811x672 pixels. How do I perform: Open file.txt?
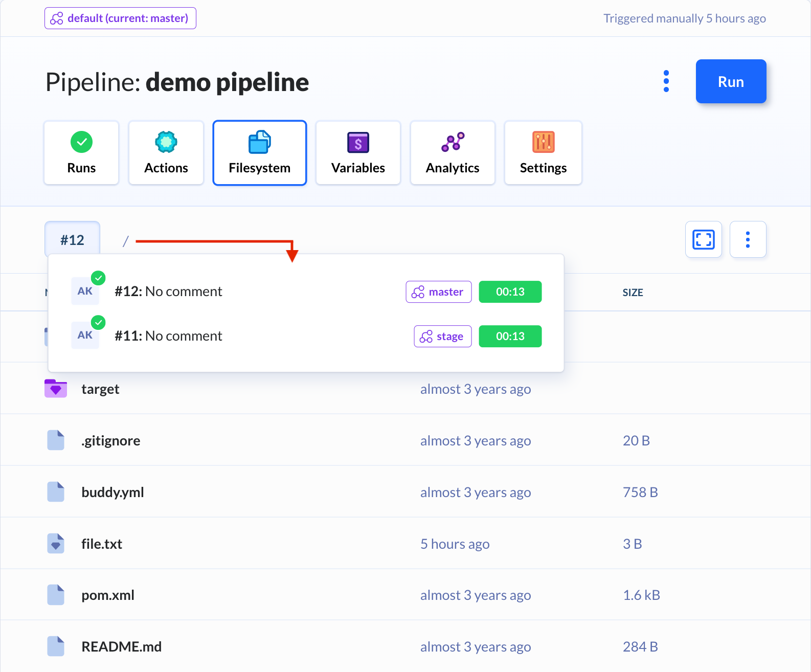click(x=102, y=544)
